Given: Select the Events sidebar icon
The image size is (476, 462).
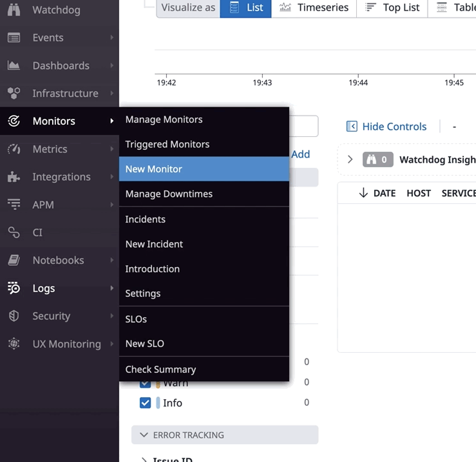Looking at the screenshot, I should tap(14, 37).
